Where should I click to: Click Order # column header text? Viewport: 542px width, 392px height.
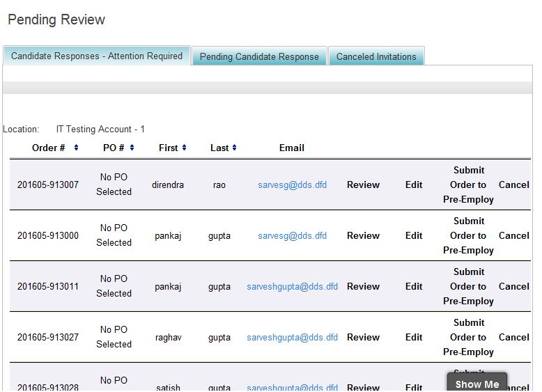click(48, 148)
